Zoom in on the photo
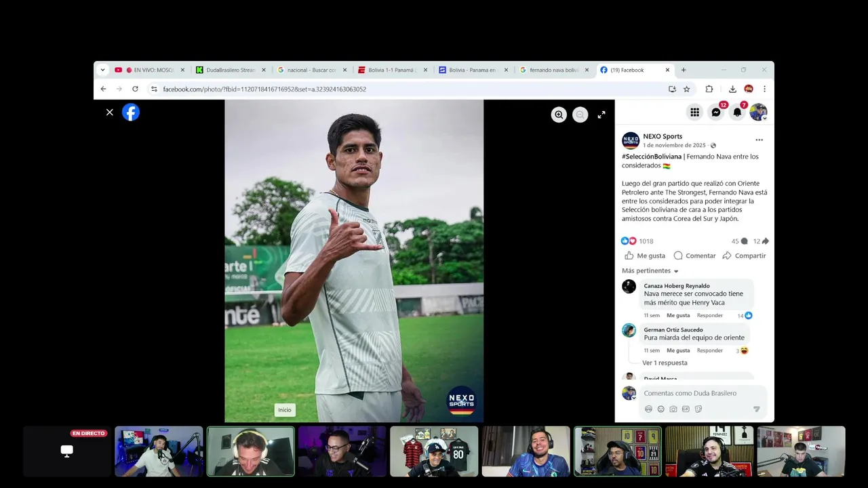 coord(559,115)
